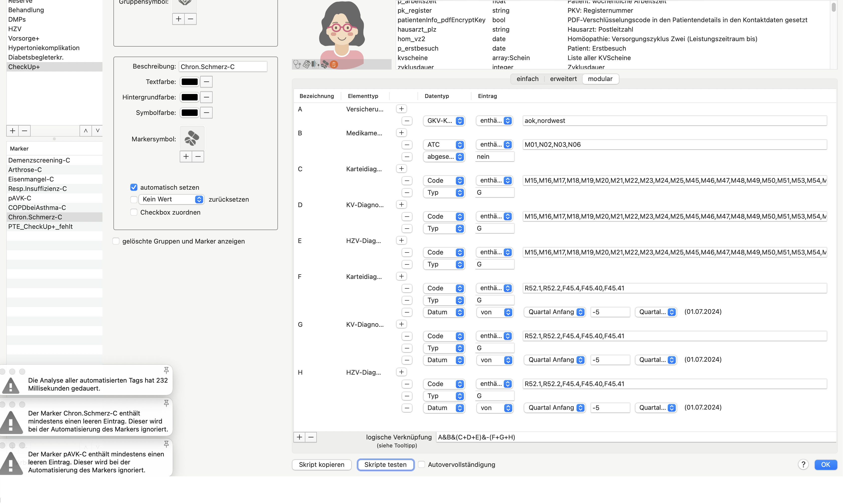This screenshot has width=843, height=504.
Task: Enable Checkbox zuordnen option
Action: 134,212
